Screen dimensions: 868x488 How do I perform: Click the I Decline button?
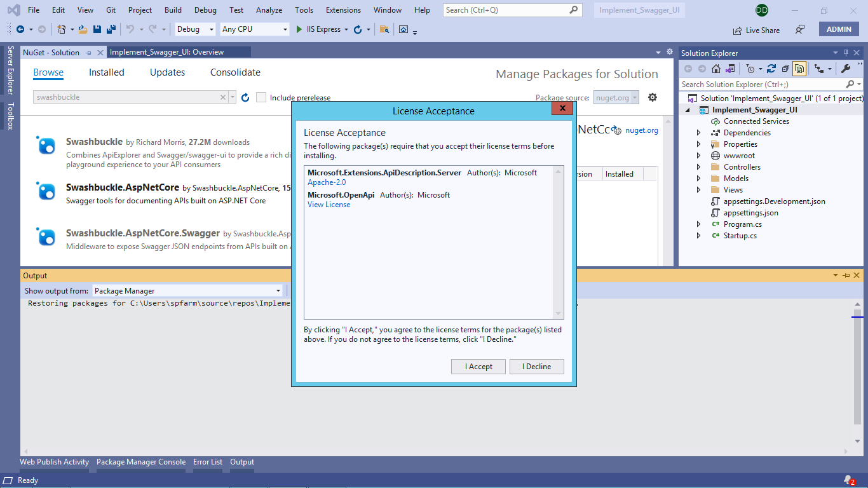pyautogui.click(x=537, y=367)
